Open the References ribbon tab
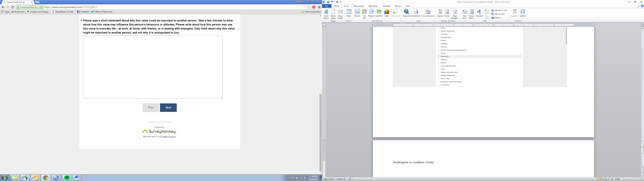This screenshot has width=644, height=181. point(373,6)
